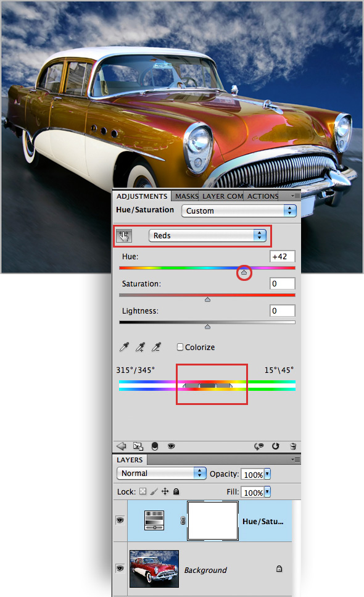Screen dimensions: 364x597
Task: Open the Normal blend mode dropdown
Action: (x=161, y=474)
